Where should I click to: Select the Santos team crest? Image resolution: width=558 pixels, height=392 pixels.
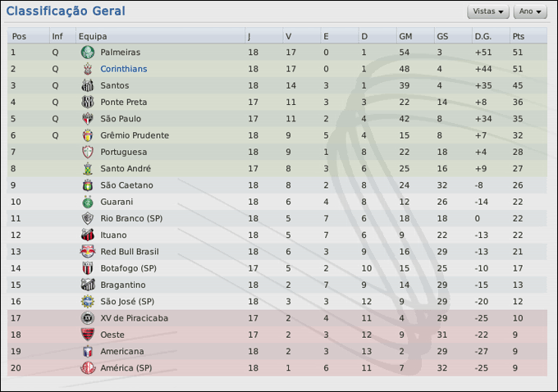88,85
